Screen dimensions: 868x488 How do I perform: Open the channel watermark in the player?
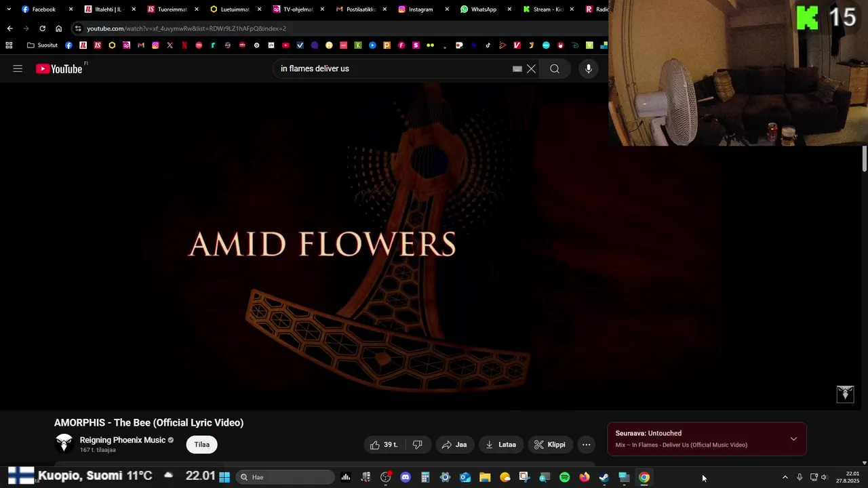pos(845,394)
